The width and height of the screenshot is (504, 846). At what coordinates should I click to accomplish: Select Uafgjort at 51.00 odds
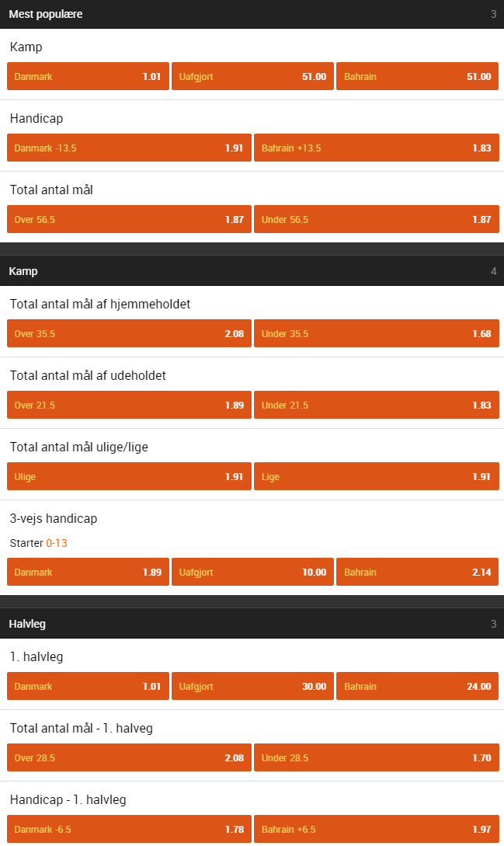(252, 77)
